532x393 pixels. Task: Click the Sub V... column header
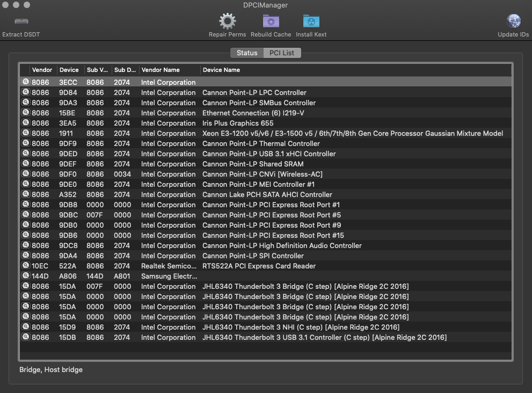click(97, 70)
